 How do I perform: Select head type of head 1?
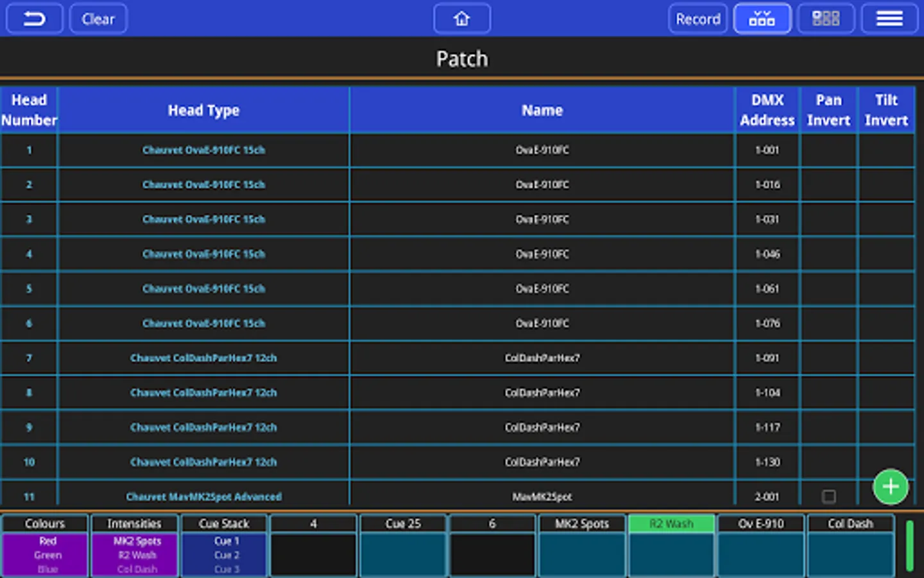click(x=203, y=150)
